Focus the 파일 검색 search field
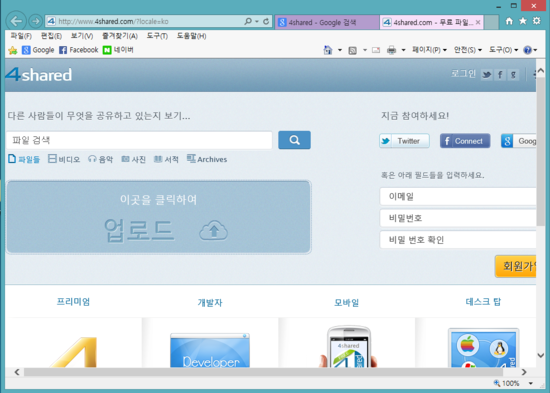550x393 pixels. 139,140
